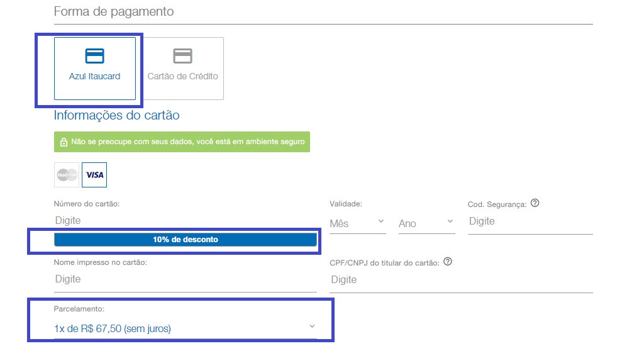The height and width of the screenshot is (346, 644).
Task: Focus the CPF/CNPJ do titular field
Action: click(461, 280)
